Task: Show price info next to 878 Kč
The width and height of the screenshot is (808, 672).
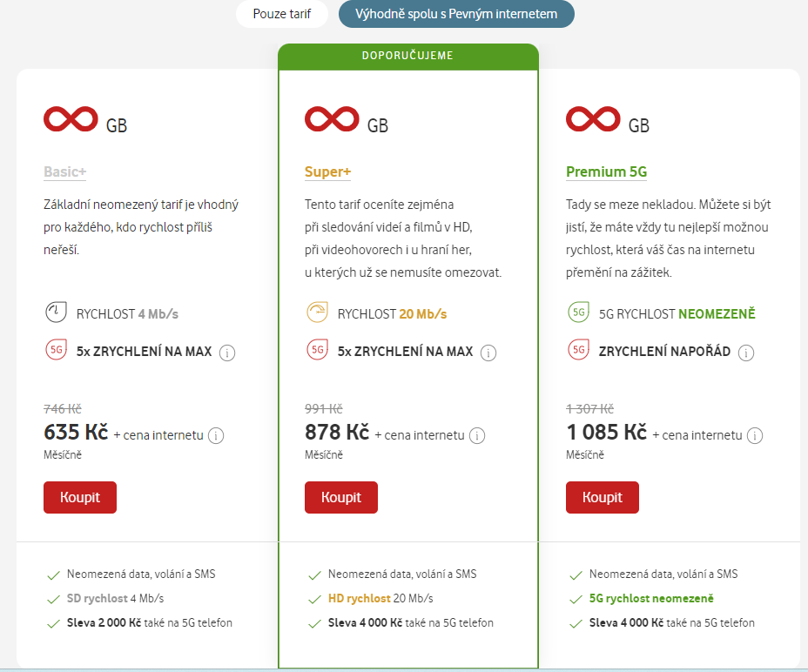Action: click(477, 436)
